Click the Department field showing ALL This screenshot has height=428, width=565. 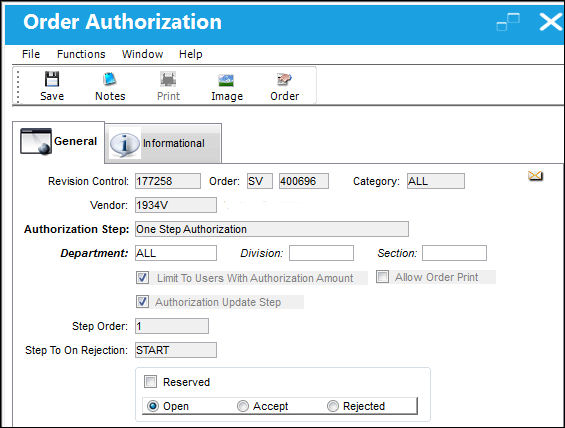[x=176, y=253]
